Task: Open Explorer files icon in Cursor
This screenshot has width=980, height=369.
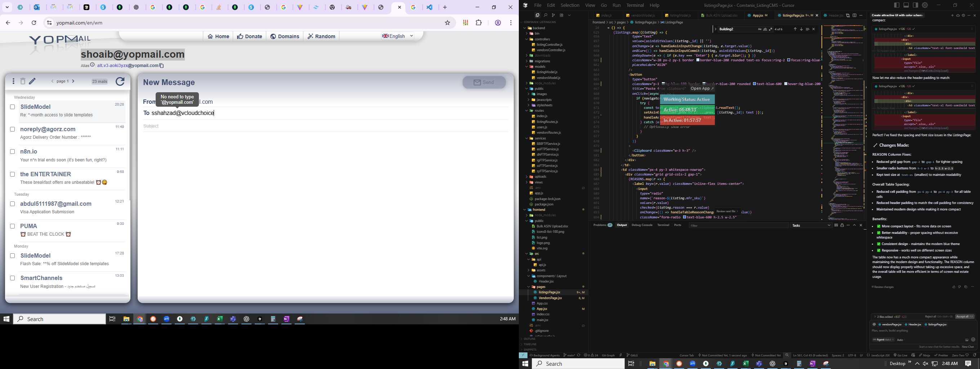Action: point(537,15)
